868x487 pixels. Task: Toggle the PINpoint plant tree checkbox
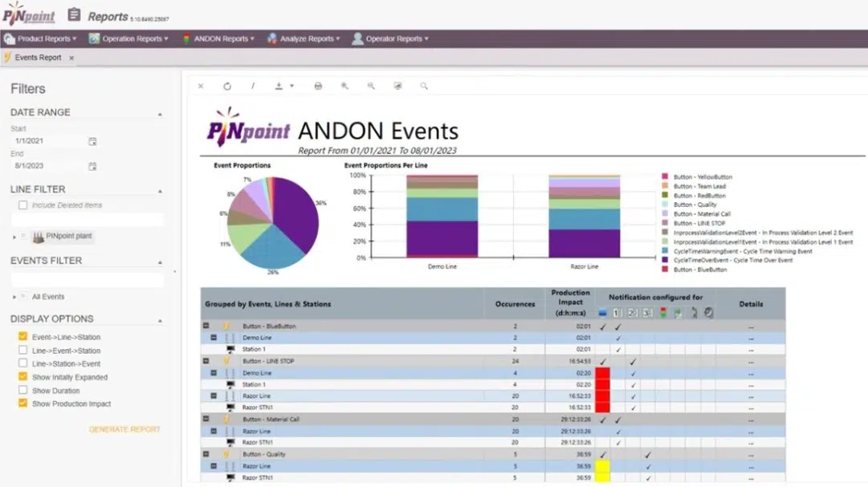(x=23, y=237)
